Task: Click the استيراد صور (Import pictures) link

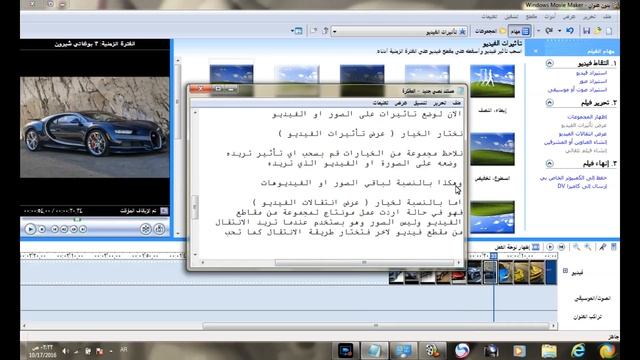Action: 593,81
